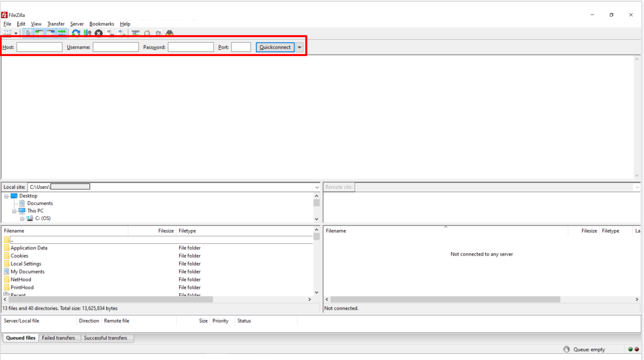Open the directory listing filters dialog
This screenshot has height=360, width=644.
pyautogui.click(x=136, y=33)
